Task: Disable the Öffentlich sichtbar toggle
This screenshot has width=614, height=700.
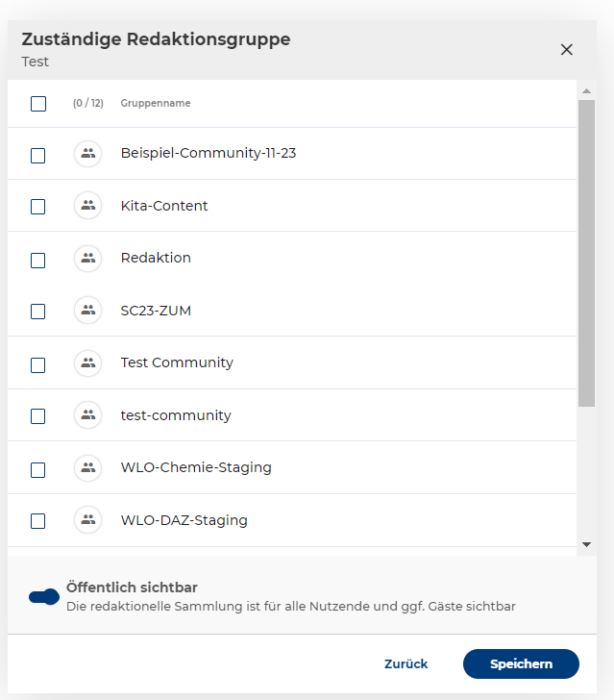Action: pyautogui.click(x=44, y=597)
